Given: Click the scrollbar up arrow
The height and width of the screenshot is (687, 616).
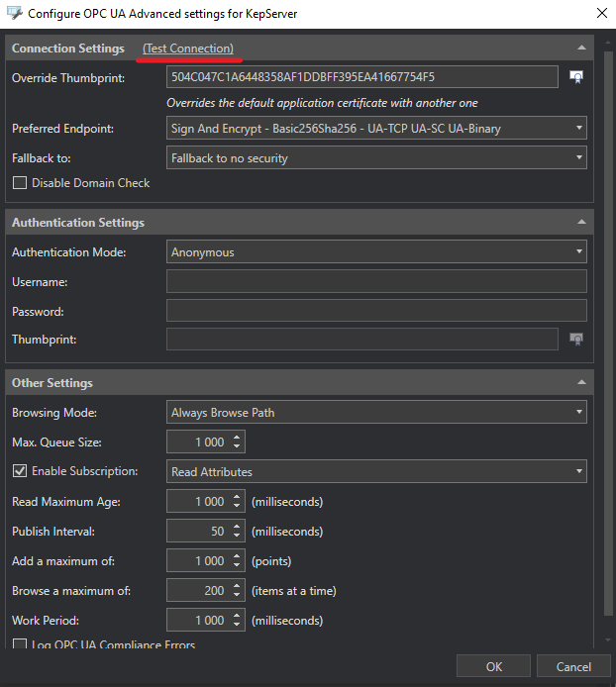Looking at the screenshot, I should click(608, 43).
